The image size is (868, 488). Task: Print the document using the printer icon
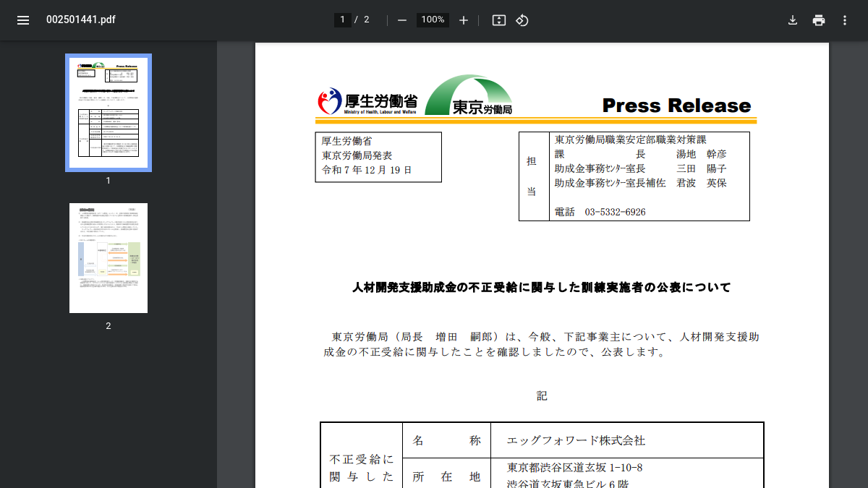(819, 20)
